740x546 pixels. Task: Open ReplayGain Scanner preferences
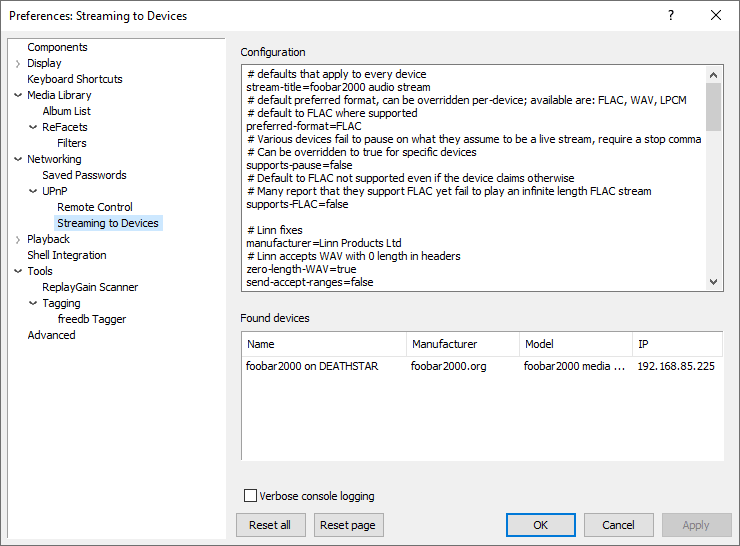90,287
